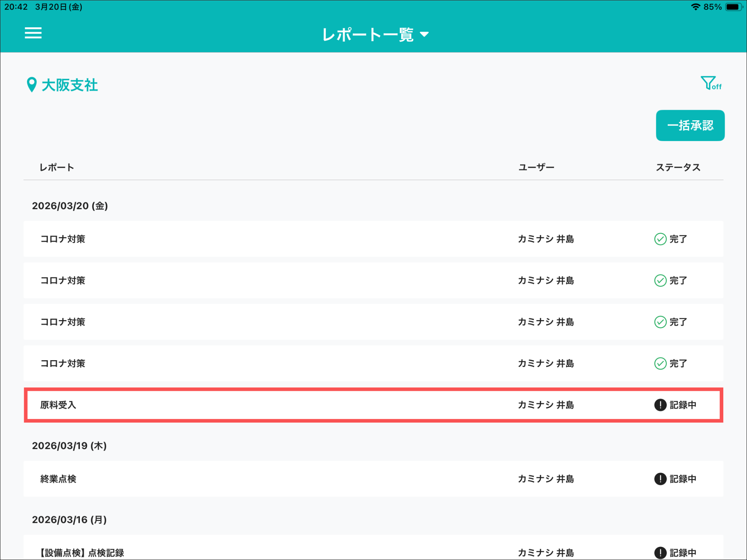747x560 pixels.
Task: Click the location pin icon
Action: coord(32,85)
